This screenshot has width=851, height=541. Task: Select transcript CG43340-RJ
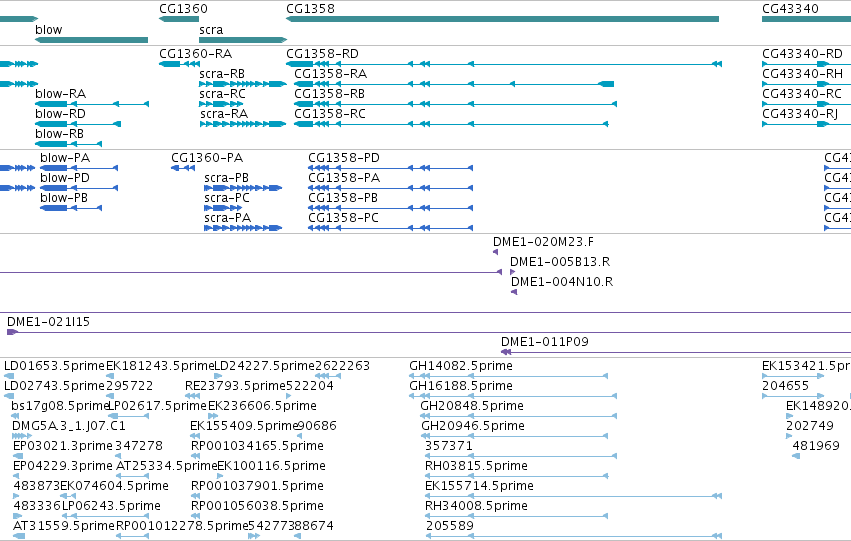800,114
